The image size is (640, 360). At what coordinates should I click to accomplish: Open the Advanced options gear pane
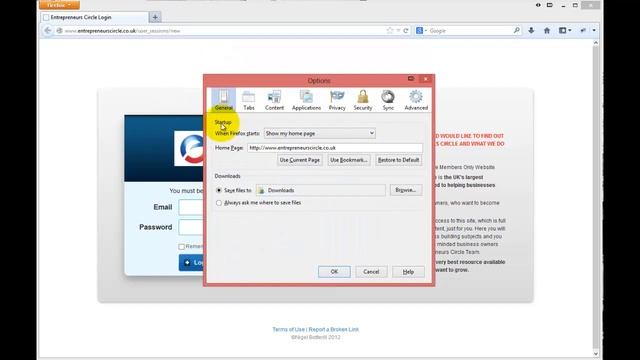point(416,100)
